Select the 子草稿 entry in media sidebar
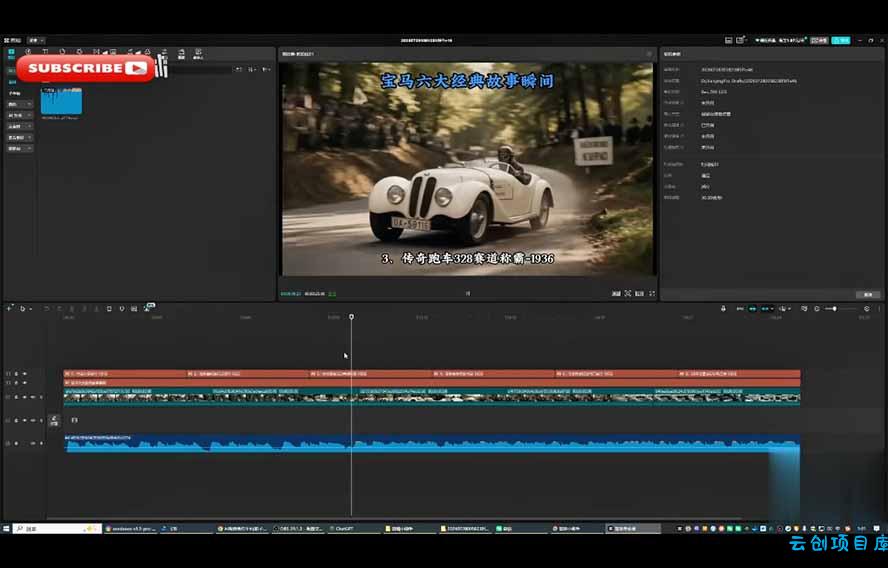 click(x=15, y=93)
